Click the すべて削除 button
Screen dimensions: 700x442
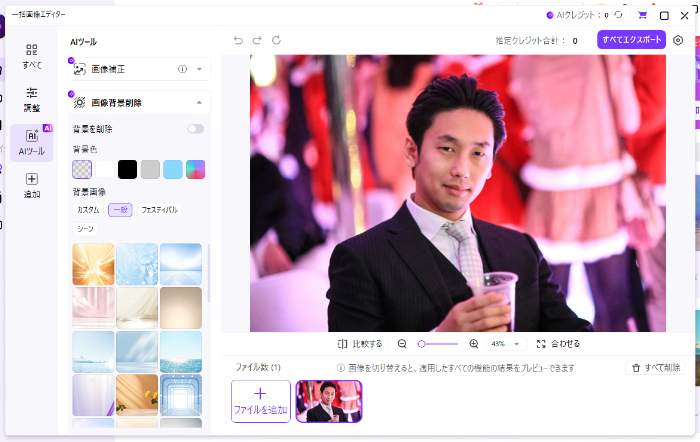click(655, 368)
